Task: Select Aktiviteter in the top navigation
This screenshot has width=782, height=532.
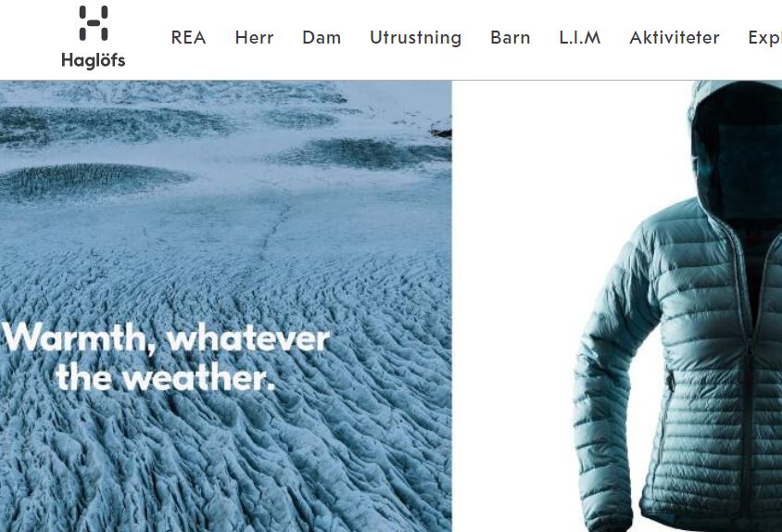Action: point(675,37)
